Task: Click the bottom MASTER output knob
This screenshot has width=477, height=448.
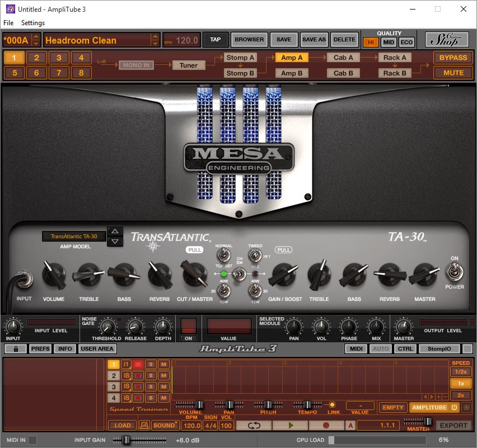Action: (x=404, y=327)
